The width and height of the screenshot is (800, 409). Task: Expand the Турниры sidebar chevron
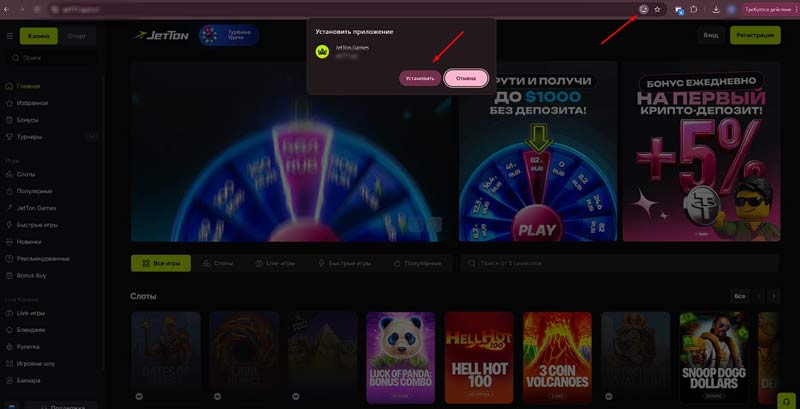tap(92, 137)
